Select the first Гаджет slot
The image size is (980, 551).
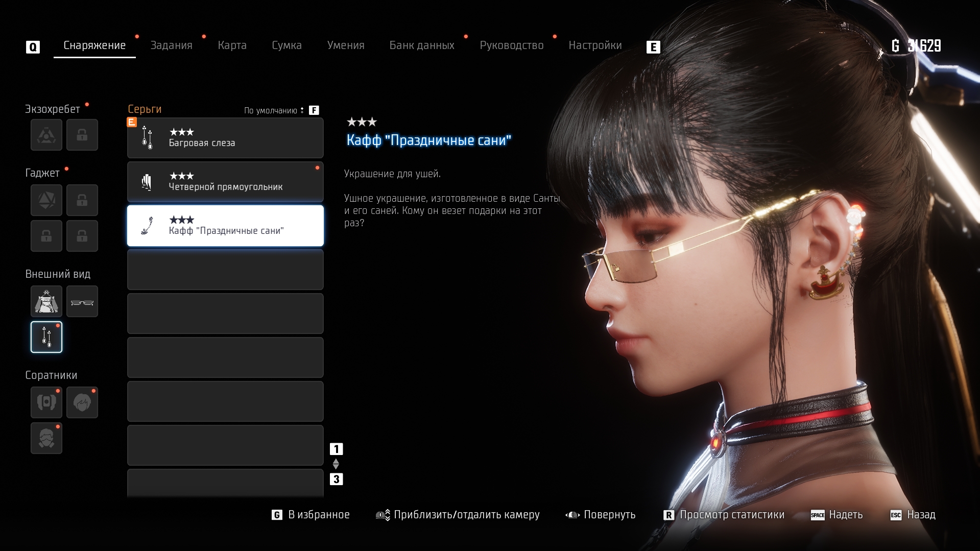46,200
